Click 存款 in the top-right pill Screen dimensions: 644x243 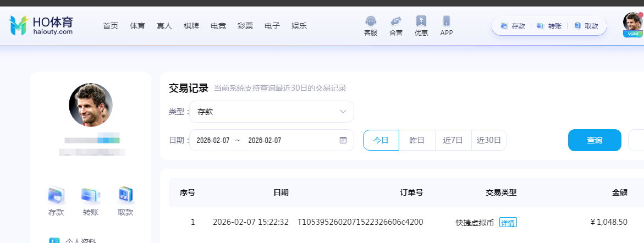(513, 26)
